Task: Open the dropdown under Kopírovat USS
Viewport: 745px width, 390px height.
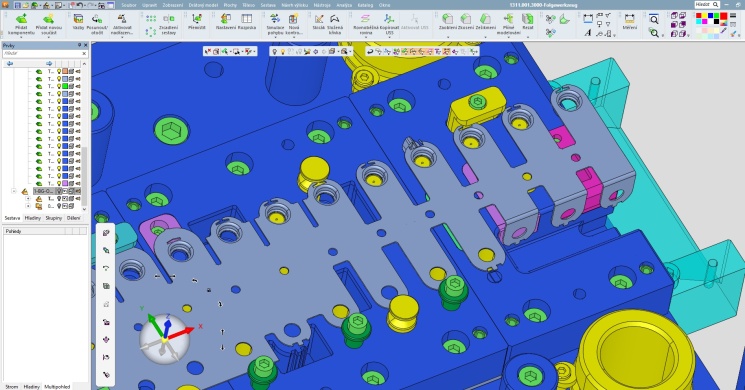Action: pos(389,38)
